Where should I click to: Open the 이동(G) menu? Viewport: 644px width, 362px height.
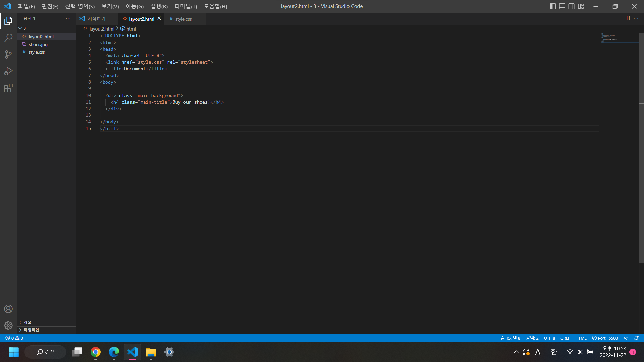[135, 6]
